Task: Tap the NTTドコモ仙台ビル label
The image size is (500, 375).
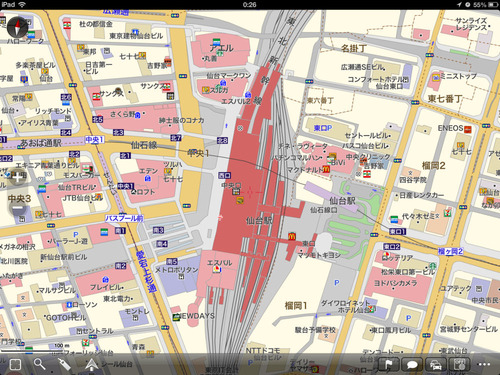Action: tap(263, 354)
